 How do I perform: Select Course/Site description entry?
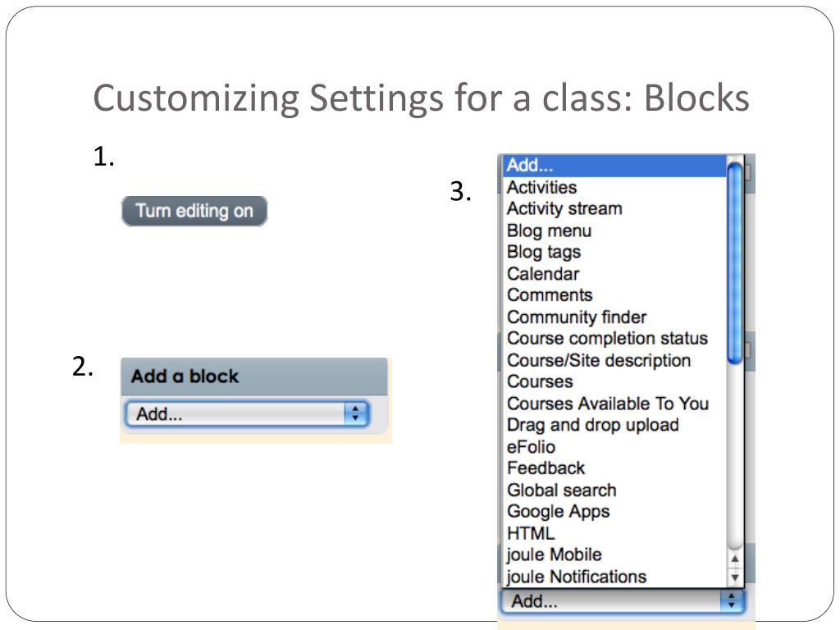pos(598,360)
